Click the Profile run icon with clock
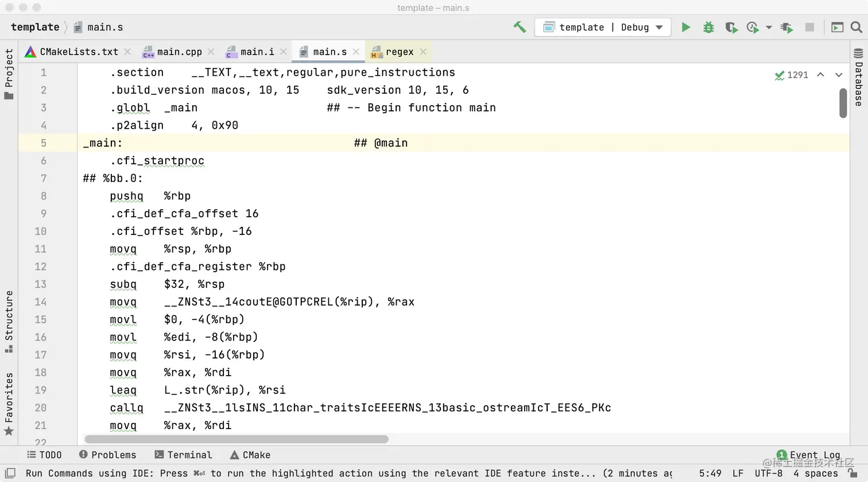 (x=753, y=27)
